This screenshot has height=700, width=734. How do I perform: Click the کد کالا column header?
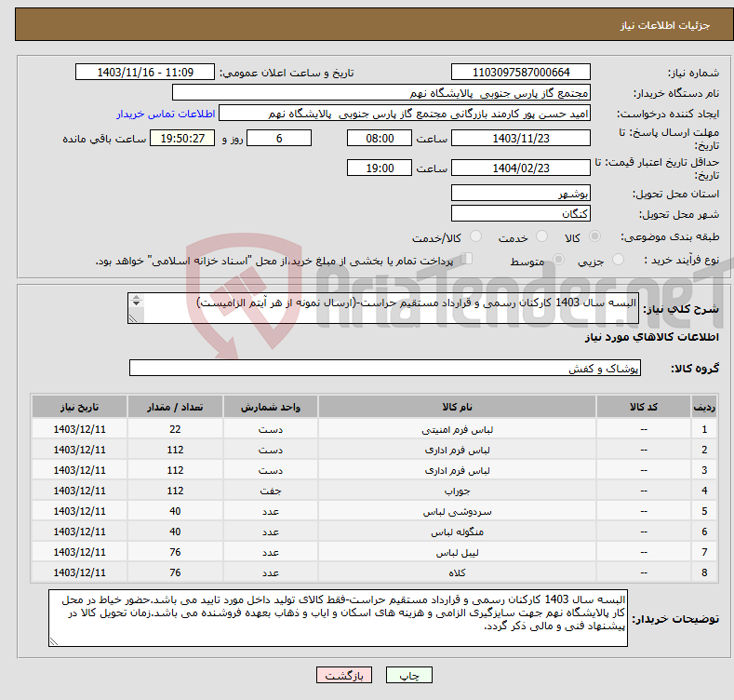tap(643, 407)
